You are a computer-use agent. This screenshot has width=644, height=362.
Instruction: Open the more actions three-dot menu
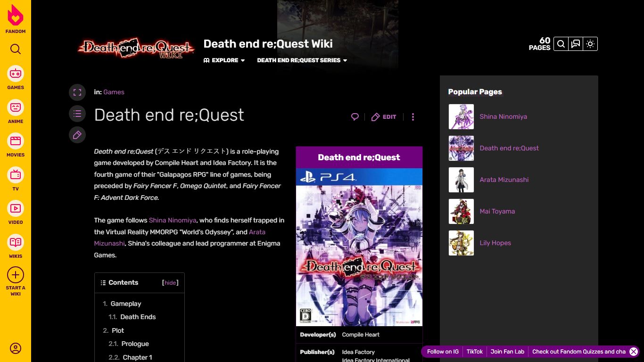click(413, 117)
